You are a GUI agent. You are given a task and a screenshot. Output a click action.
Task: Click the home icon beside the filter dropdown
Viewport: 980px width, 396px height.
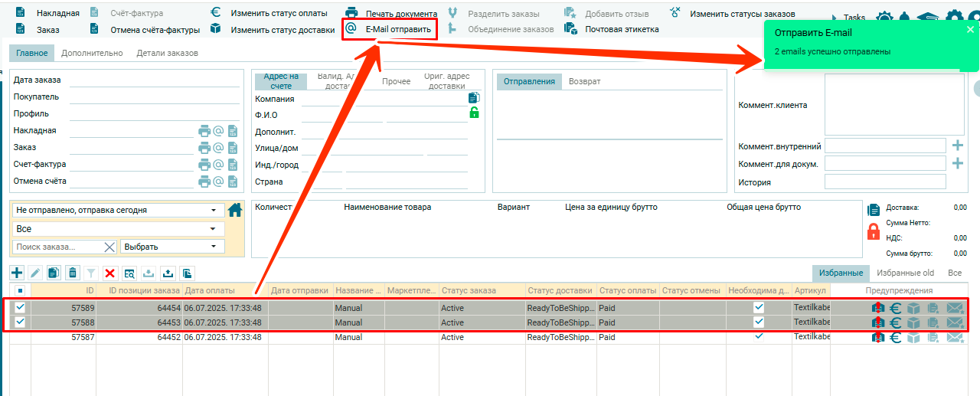[235, 210]
